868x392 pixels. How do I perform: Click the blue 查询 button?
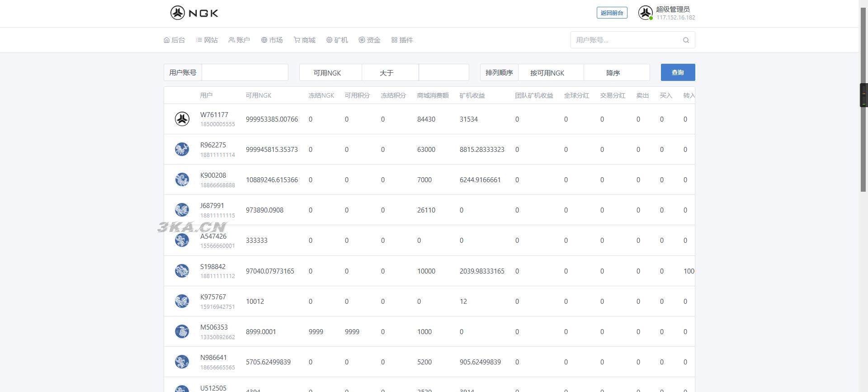click(x=678, y=72)
